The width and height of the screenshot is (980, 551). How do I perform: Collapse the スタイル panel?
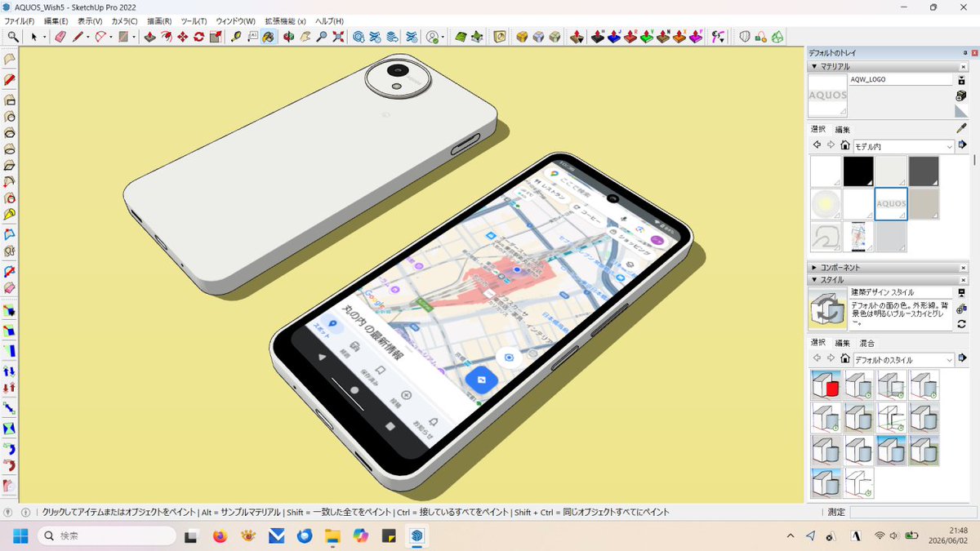point(813,280)
